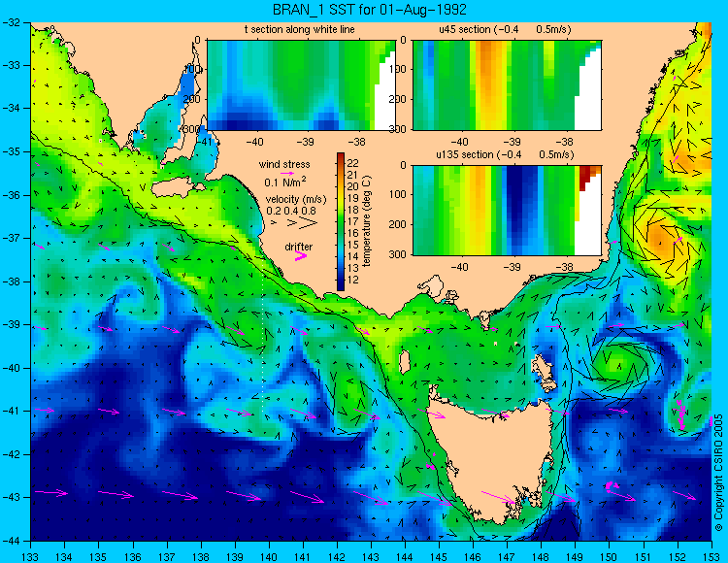Viewport: 728px width, 563px height.
Task: Select the "u135 section (-0.4 0.5m/s)" heading
Action: point(505,154)
